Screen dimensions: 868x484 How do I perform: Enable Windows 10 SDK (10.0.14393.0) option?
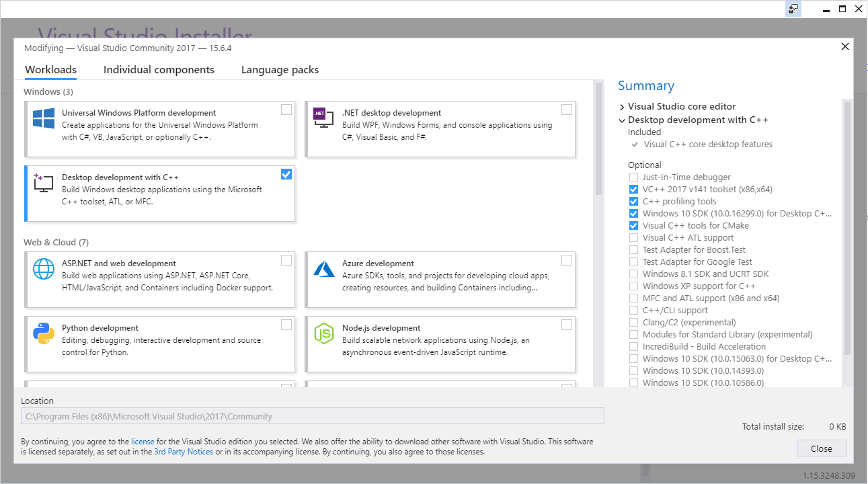633,371
